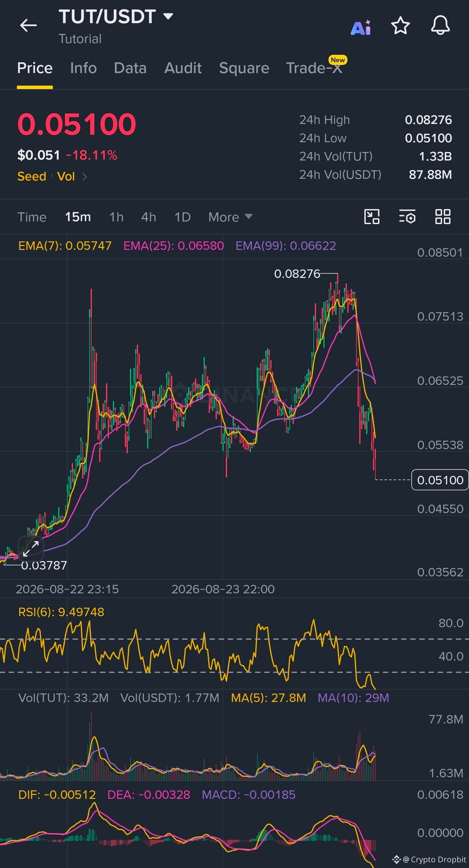469x868 pixels.
Task: Open chart indicator settings icon
Action: pyautogui.click(x=407, y=217)
